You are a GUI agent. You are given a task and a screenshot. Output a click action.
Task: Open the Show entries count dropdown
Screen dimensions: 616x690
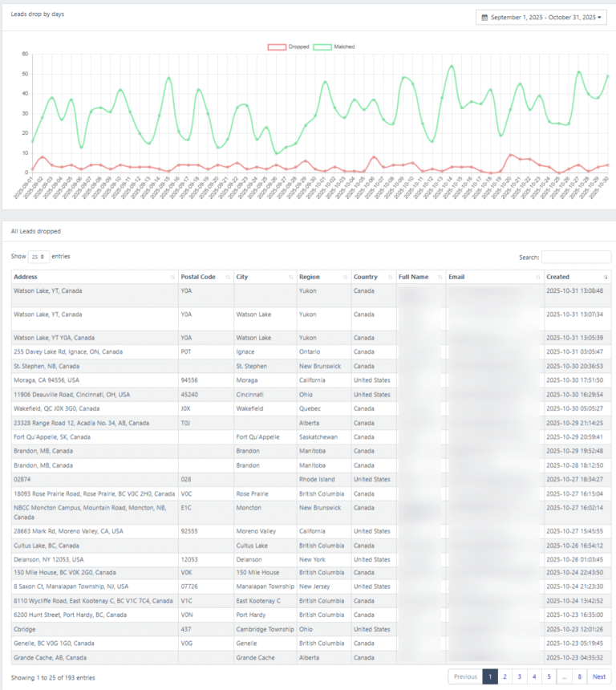tap(38, 256)
